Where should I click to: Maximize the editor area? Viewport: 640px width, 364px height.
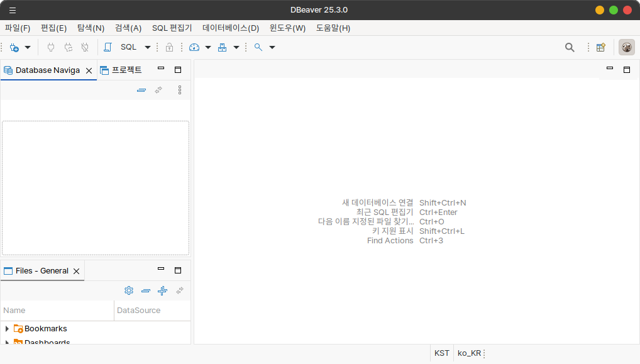pos(627,70)
